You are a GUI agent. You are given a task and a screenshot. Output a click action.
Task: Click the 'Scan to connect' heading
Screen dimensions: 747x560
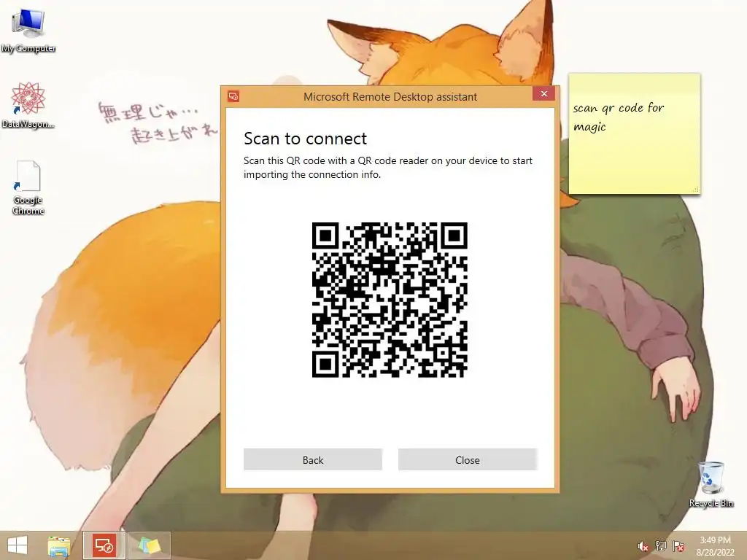306,139
